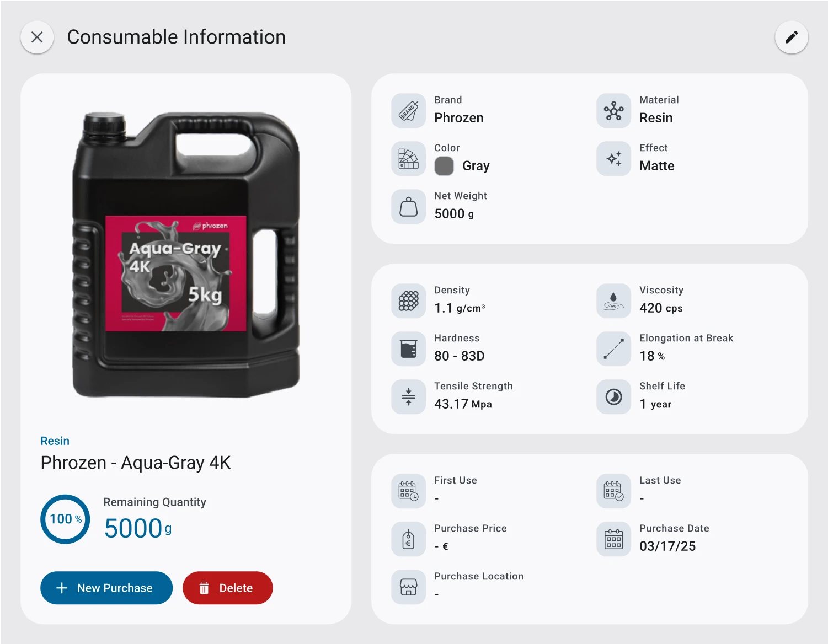
Task: Click the Effect sparkle icon
Action: (x=614, y=159)
